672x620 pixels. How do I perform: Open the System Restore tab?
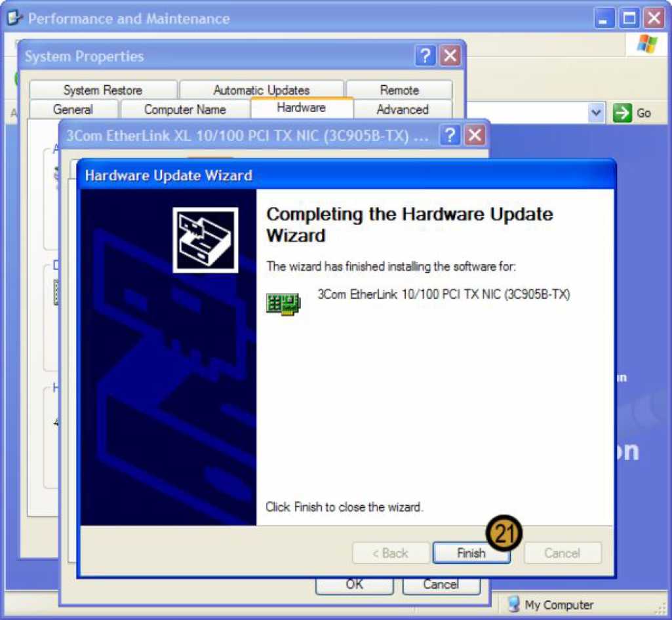103,90
